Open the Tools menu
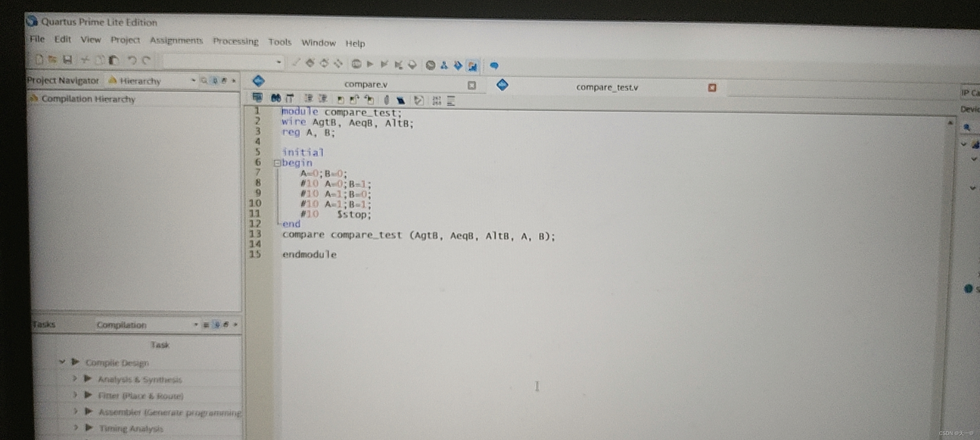This screenshot has width=980, height=440. click(280, 42)
